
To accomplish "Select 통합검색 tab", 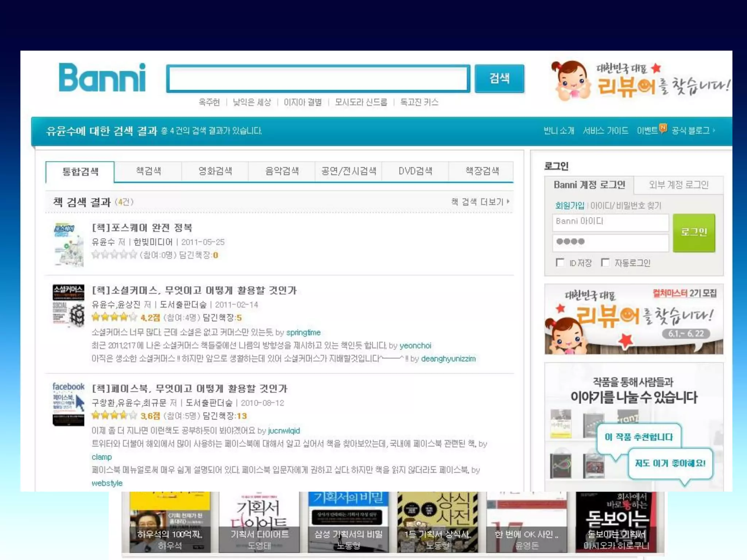I will click(80, 172).
